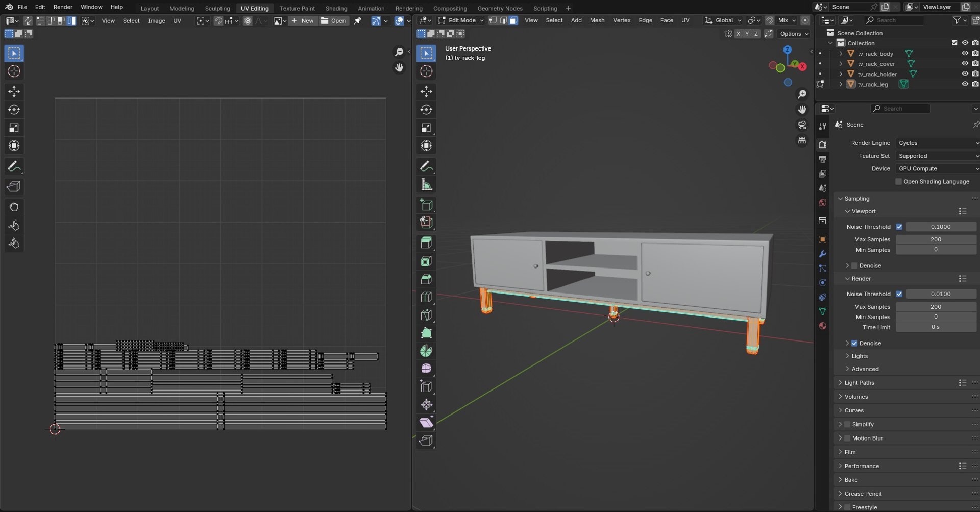Toggle camera view in 3D viewport
This screenshot has height=512, width=980.
pos(802,125)
